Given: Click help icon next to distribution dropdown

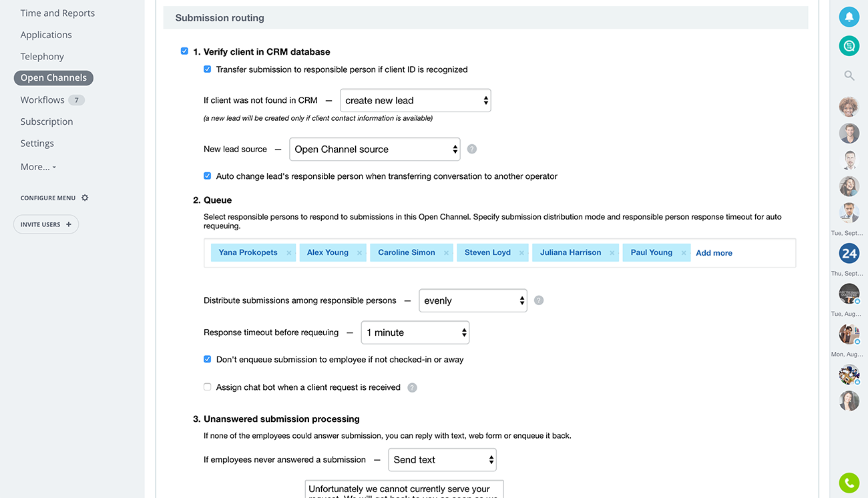Looking at the screenshot, I should pos(539,300).
